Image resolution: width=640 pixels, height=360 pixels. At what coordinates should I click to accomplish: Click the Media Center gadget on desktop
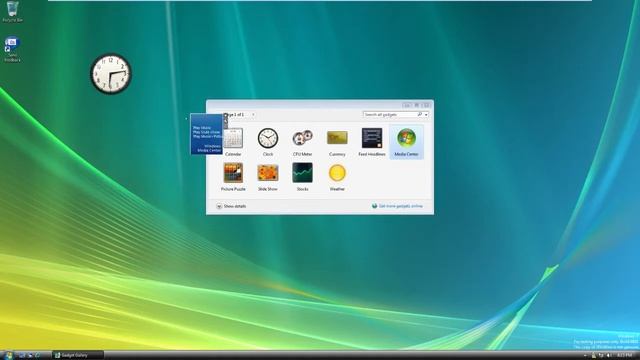(207, 134)
